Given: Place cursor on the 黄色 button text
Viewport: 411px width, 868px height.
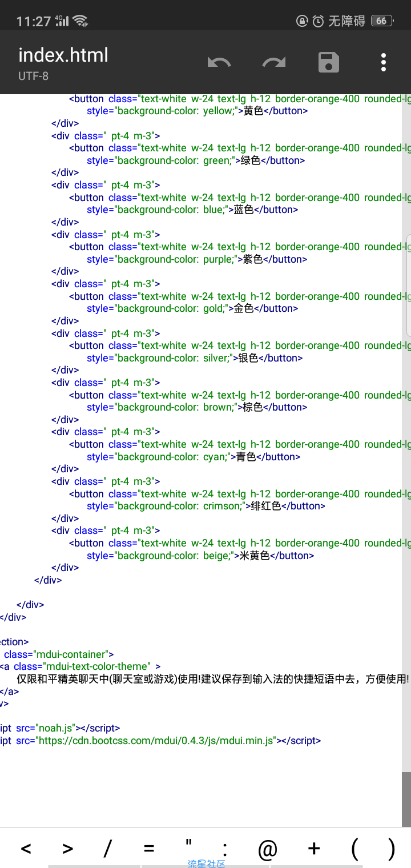Looking at the screenshot, I should click(253, 111).
